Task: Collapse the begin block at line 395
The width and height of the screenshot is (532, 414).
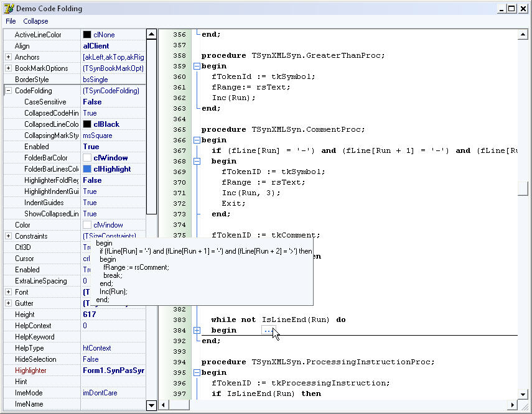Action: point(197,372)
